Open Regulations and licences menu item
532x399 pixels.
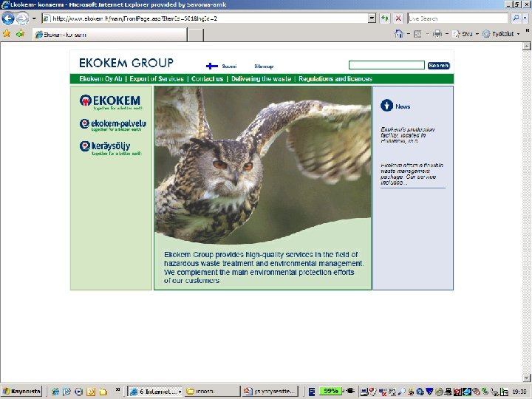335,79
